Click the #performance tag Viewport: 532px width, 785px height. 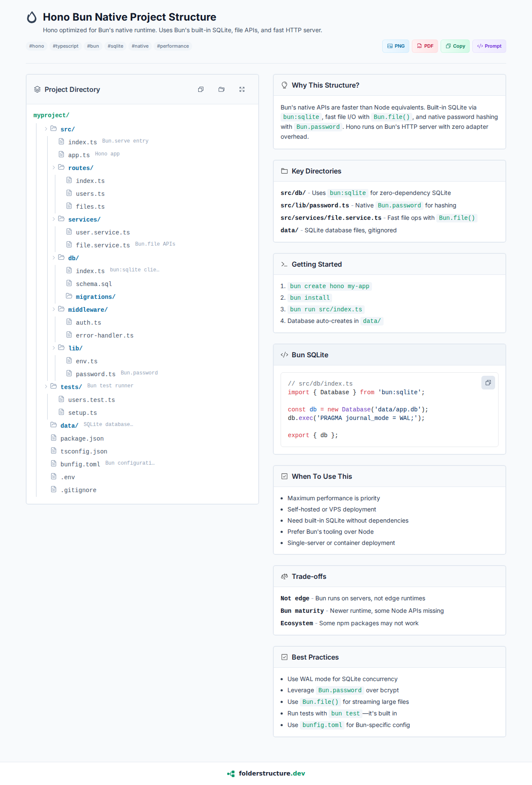(x=173, y=46)
